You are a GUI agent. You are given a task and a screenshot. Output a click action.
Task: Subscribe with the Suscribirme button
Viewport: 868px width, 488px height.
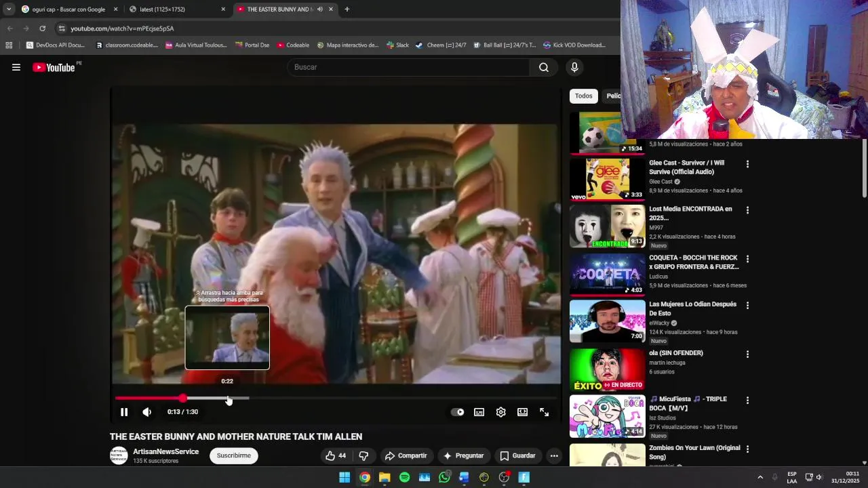[x=234, y=455]
